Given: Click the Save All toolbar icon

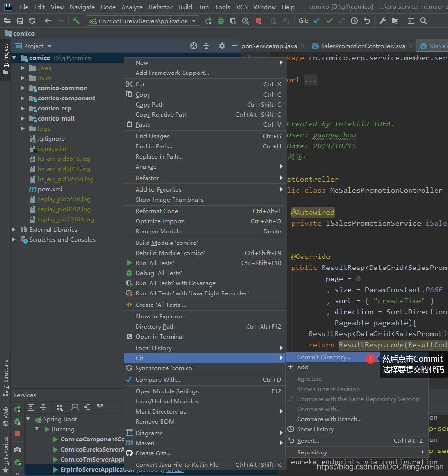Looking at the screenshot, I should pos(20,21).
